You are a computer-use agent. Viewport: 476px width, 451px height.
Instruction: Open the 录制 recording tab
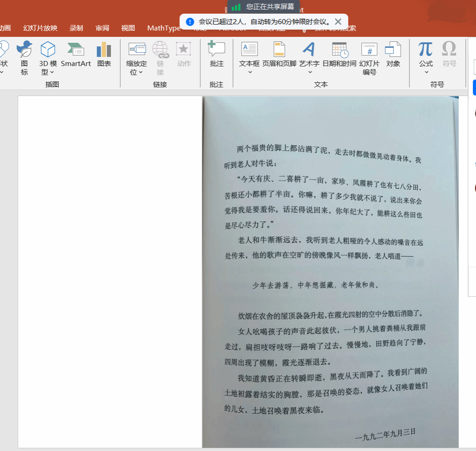[76, 28]
